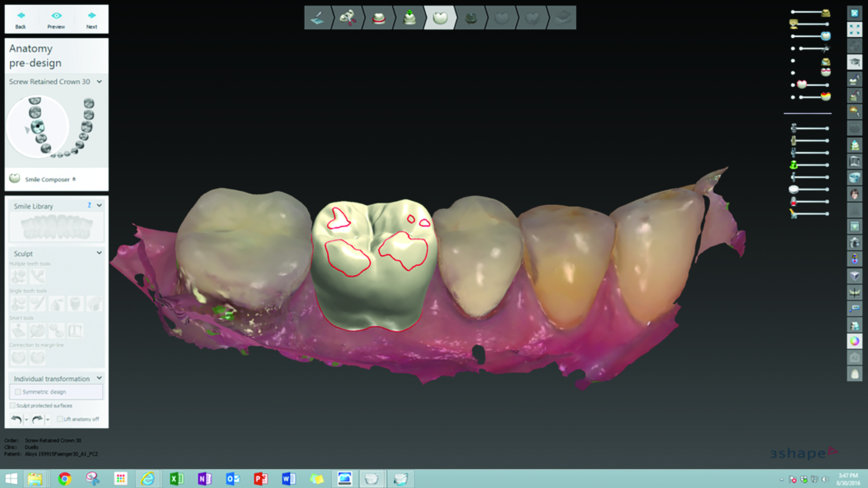Expand the Screw Retained Crown 30 dropdown

(99, 81)
